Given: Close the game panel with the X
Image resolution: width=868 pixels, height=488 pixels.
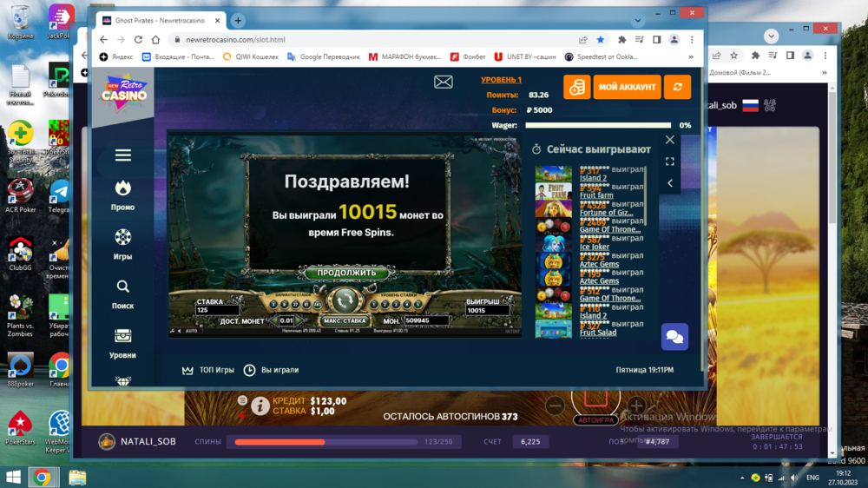Looking at the screenshot, I should [x=669, y=140].
